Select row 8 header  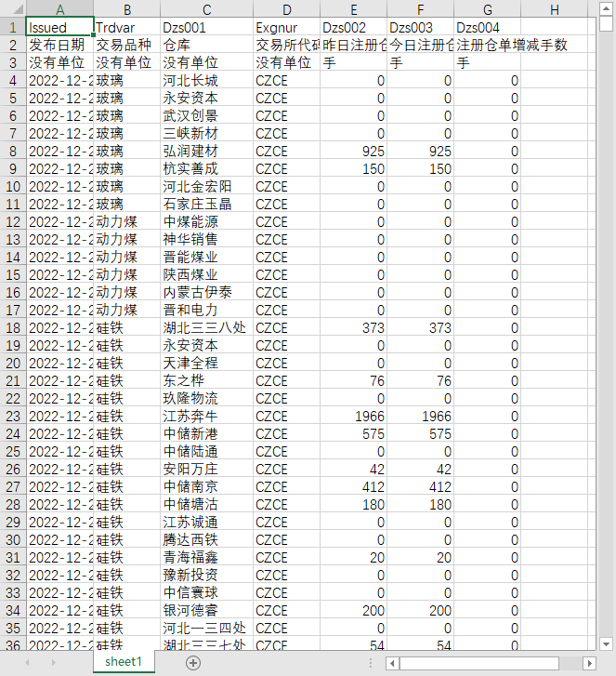[13, 151]
